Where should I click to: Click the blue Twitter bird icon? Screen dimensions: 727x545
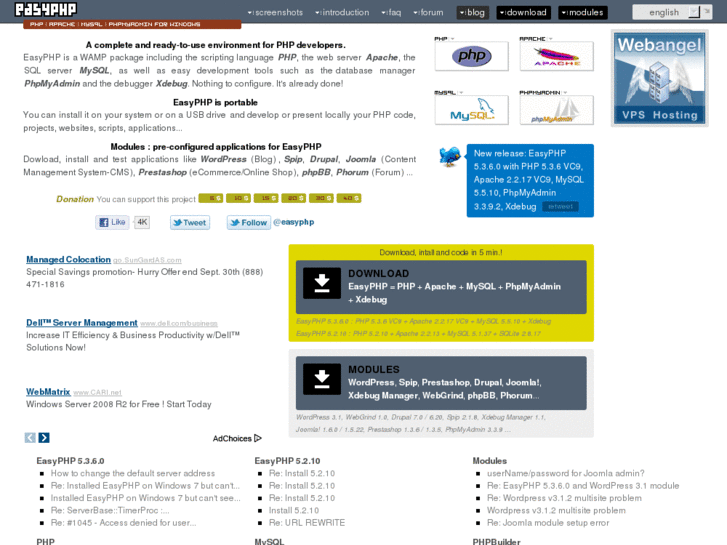[x=450, y=156]
